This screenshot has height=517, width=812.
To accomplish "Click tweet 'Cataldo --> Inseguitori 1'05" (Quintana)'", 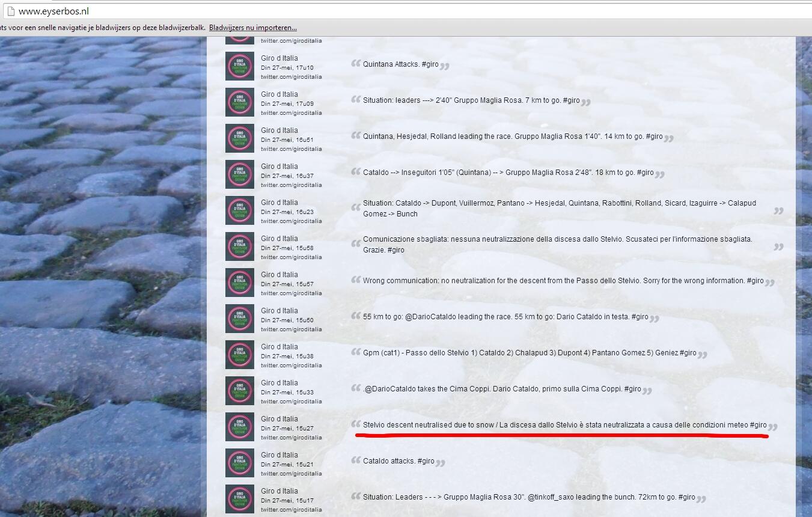I will [508, 173].
